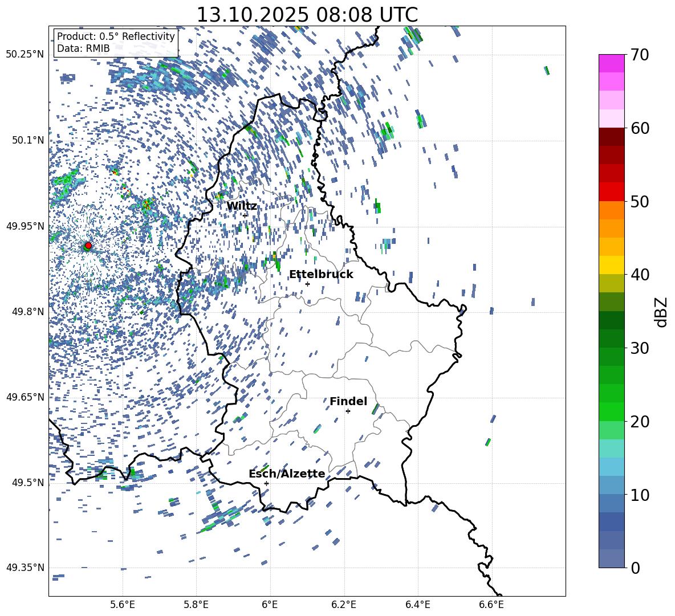Screen dimensions: 675x616
Task: Click the colorbar tick label 10
Action: point(640,495)
